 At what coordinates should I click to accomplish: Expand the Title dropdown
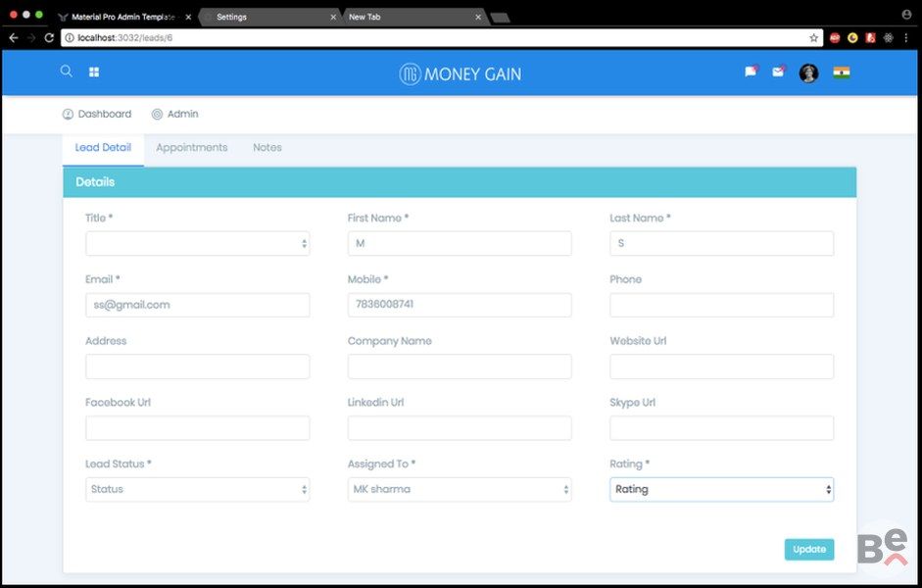(x=197, y=244)
